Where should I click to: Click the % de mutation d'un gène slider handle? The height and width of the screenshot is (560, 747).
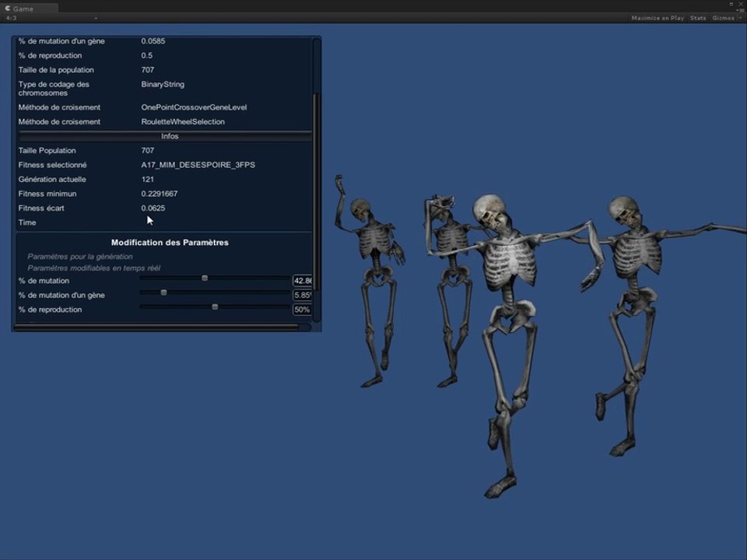(163, 292)
